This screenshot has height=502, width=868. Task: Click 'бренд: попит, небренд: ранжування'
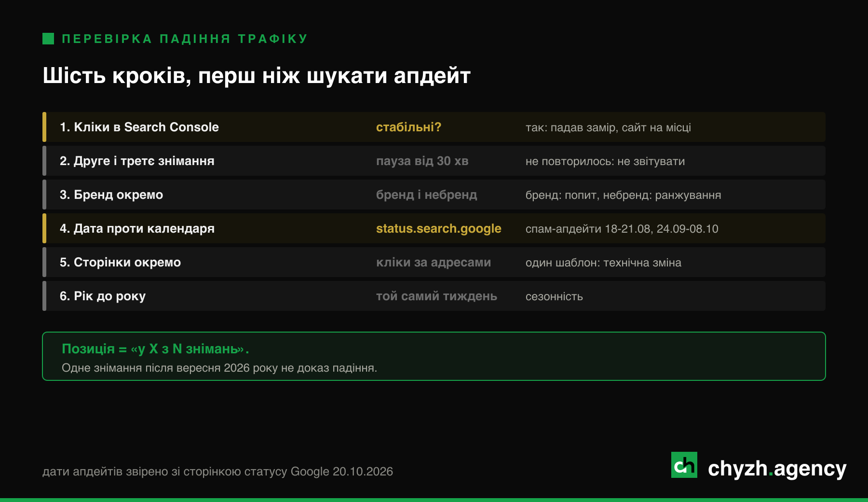coord(624,195)
